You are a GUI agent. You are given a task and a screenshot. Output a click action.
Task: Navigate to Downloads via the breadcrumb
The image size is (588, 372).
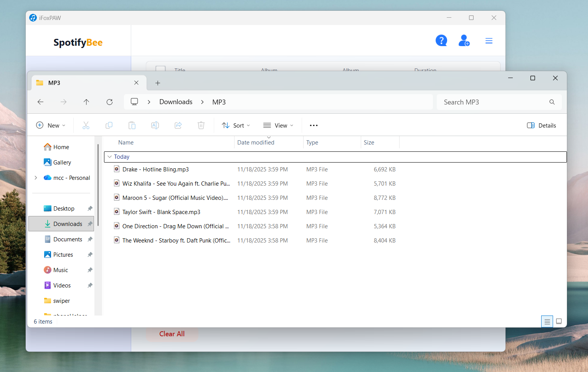tap(175, 101)
